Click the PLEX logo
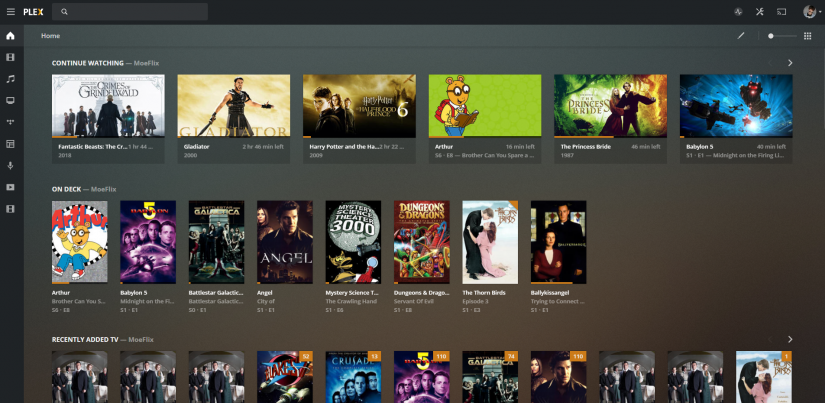Image resolution: width=825 pixels, height=403 pixels. pyautogui.click(x=33, y=12)
